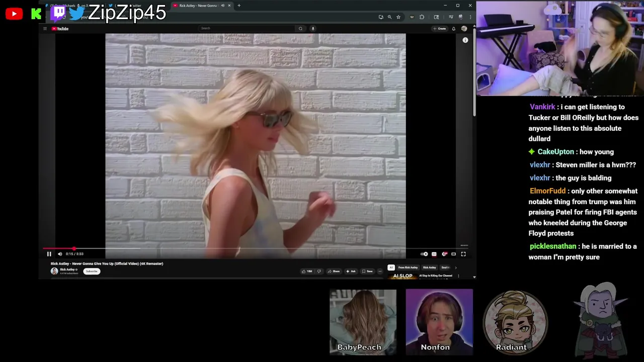Select the Radiant participant avatar
The height and width of the screenshot is (362, 644).
[x=515, y=322]
